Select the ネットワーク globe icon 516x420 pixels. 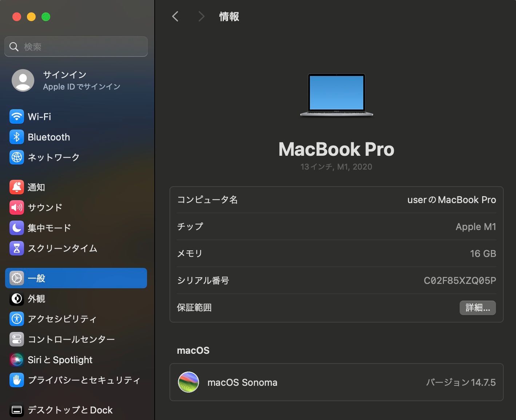[16, 157]
